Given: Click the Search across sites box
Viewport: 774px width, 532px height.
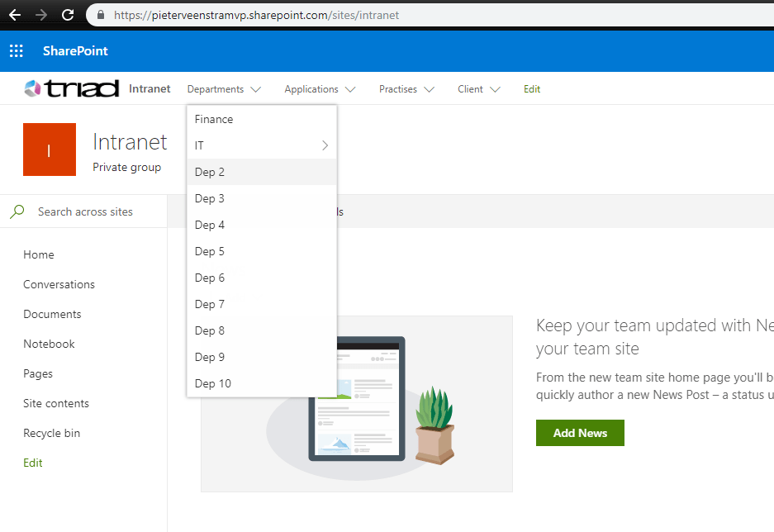Looking at the screenshot, I should click(x=83, y=211).
